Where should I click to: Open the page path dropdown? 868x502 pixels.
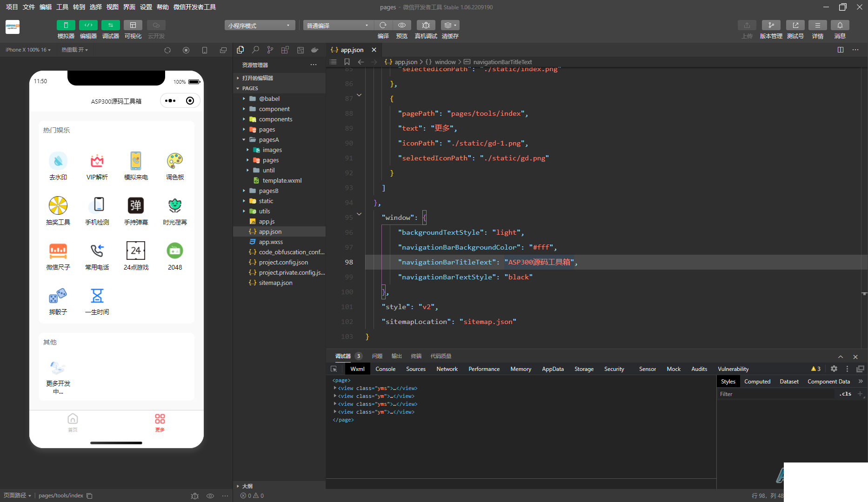[17, 495]
